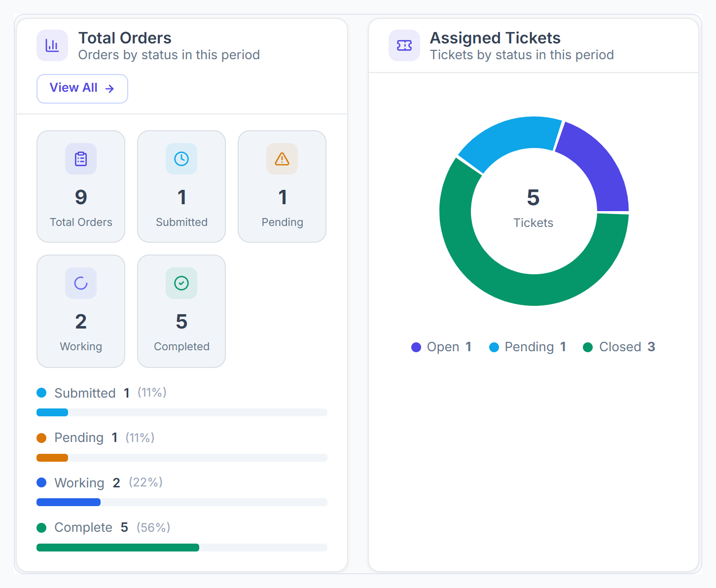Click the "(56%)" Complete percentage
Viewport: 716px width, 588px height.
tap(153, 527)
